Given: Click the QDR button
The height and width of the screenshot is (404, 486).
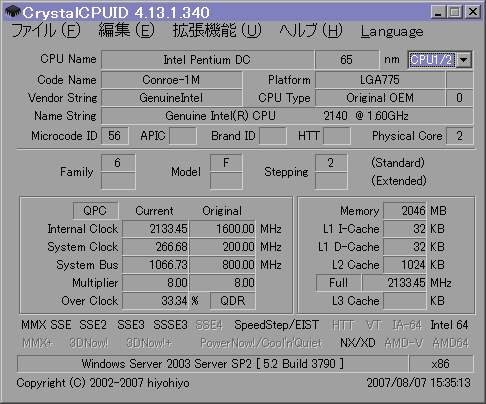Looking at the screenshot, I should [233, 301].
